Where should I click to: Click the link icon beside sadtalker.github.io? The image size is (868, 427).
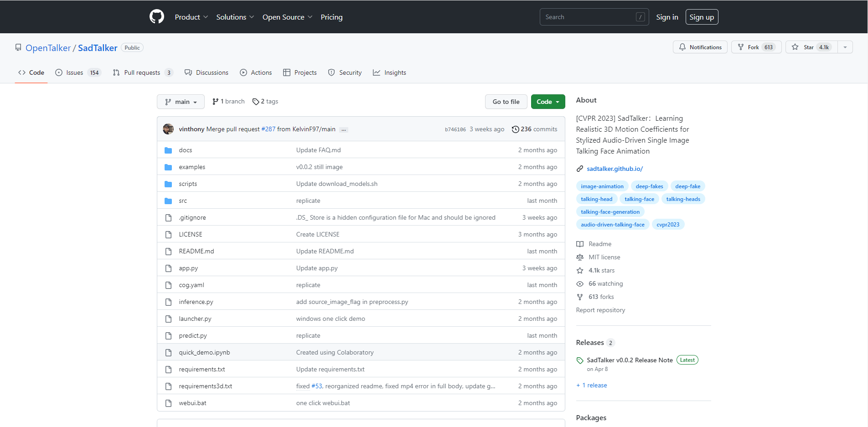click(x=580, y=169)
